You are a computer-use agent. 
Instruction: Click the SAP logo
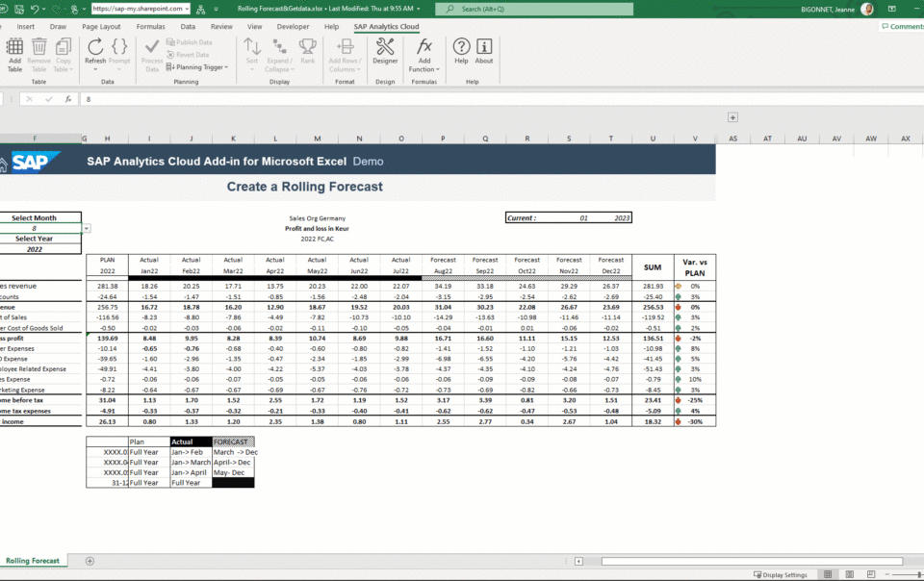(35, 162)
